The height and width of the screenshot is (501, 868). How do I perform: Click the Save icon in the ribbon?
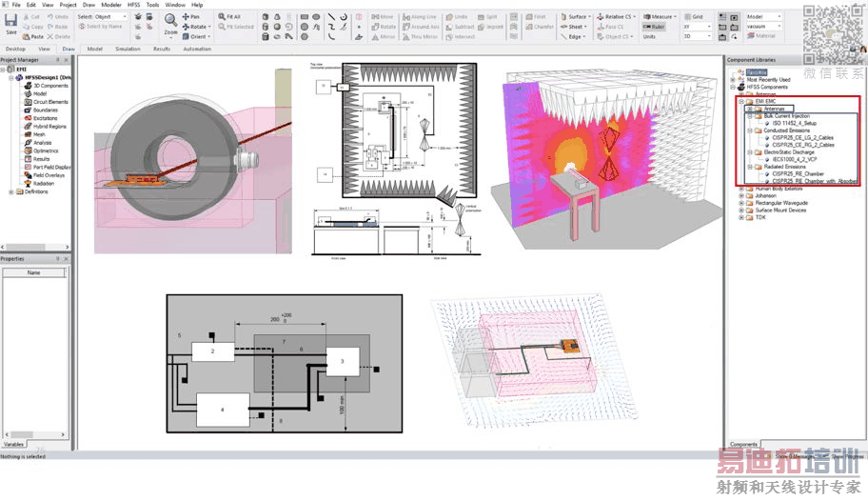[10, 21]
